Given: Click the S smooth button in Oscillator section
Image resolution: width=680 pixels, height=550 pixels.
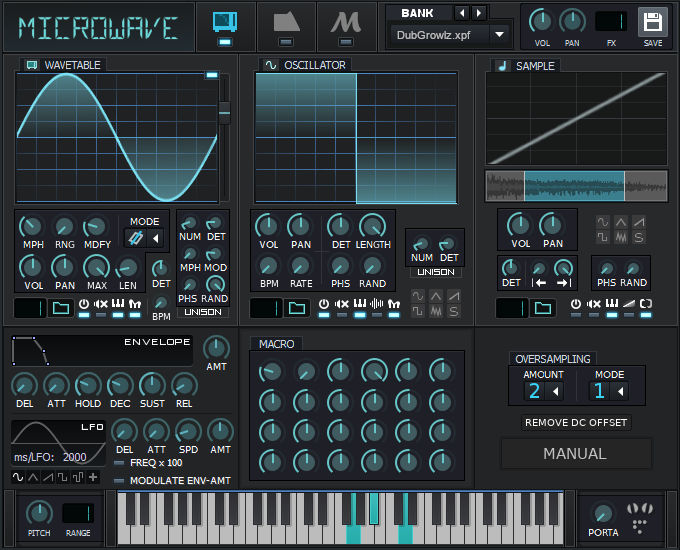Looking at the screenshot, I should (x=454, y=311).
